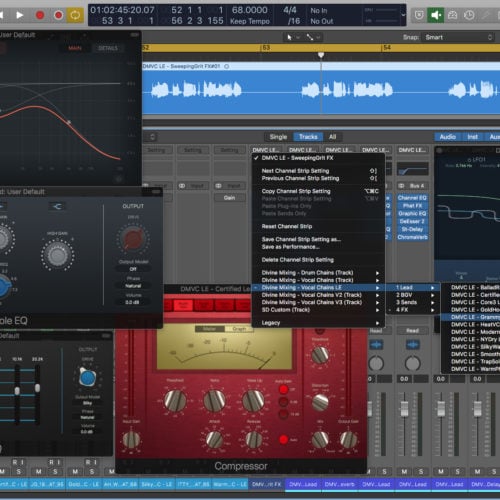Choose Save as Performance…
Image resolution: width=500 pixels, height=500 pixels.
[318, 247]
